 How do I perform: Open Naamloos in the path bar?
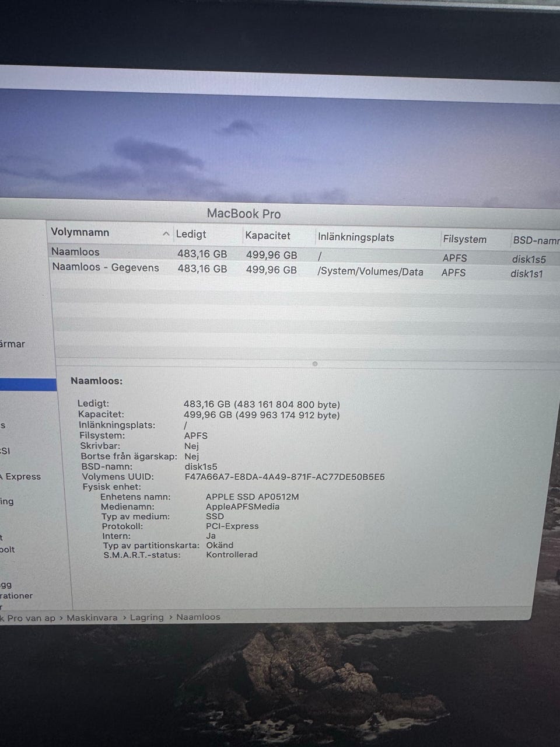pyautogui.click(x=198, y=616)
